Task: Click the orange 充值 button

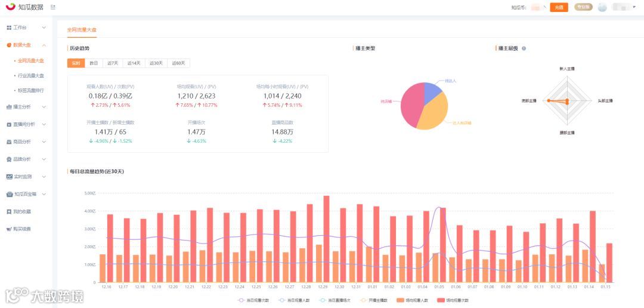Action: [x=559, y=7]
